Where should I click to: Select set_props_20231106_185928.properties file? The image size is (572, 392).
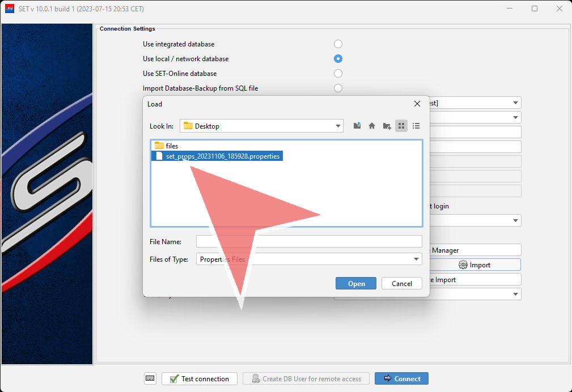tap(222, 156)
